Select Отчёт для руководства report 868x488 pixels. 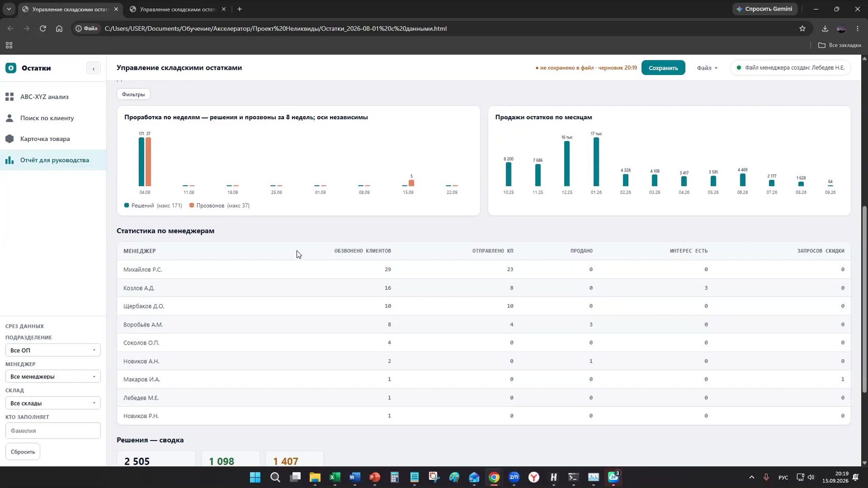coord(54,160)
